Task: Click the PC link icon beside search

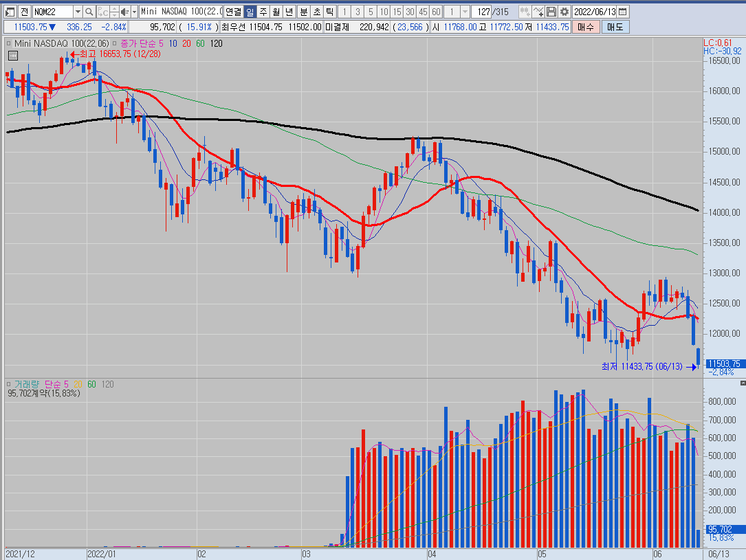Action: (x=102, y=12)
